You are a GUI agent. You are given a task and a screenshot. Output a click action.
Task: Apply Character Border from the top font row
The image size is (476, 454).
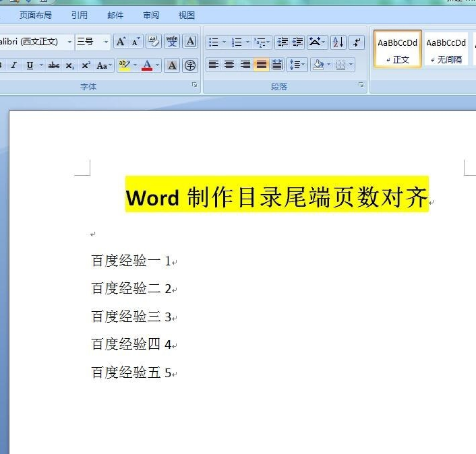click(x=190, y=42)
